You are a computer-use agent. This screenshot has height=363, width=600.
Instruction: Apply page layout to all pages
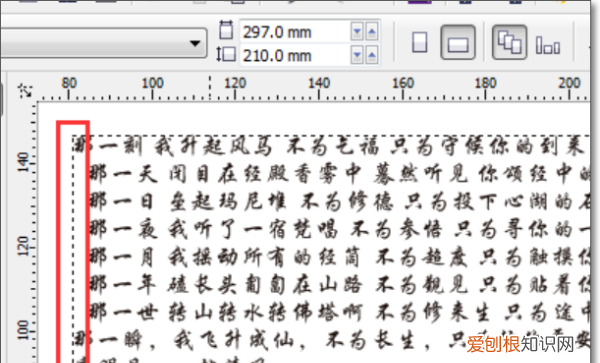[509, 42]
